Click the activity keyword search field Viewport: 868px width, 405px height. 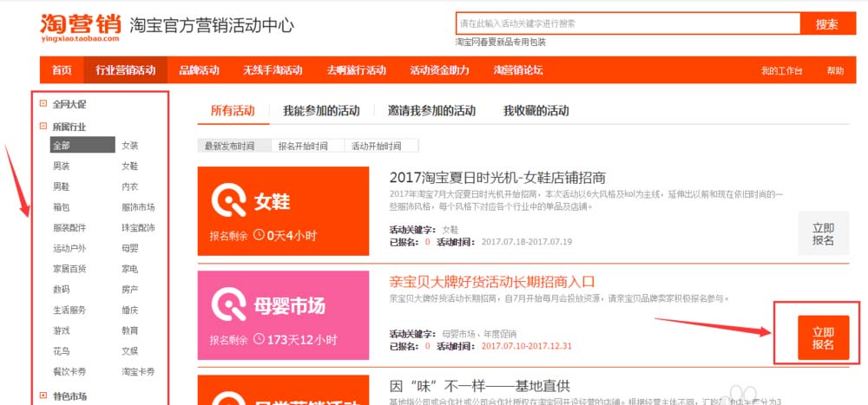click(x=628, y=23)
